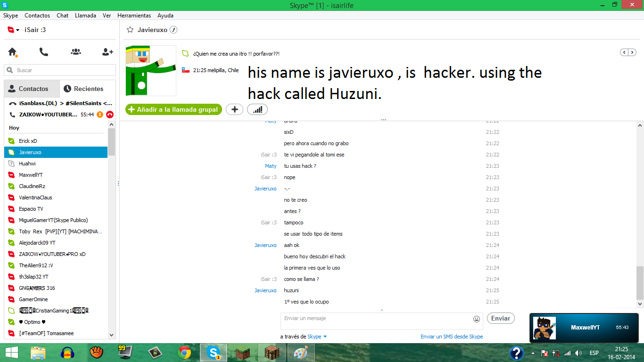Open Skype Home icon

click(13, 52)
